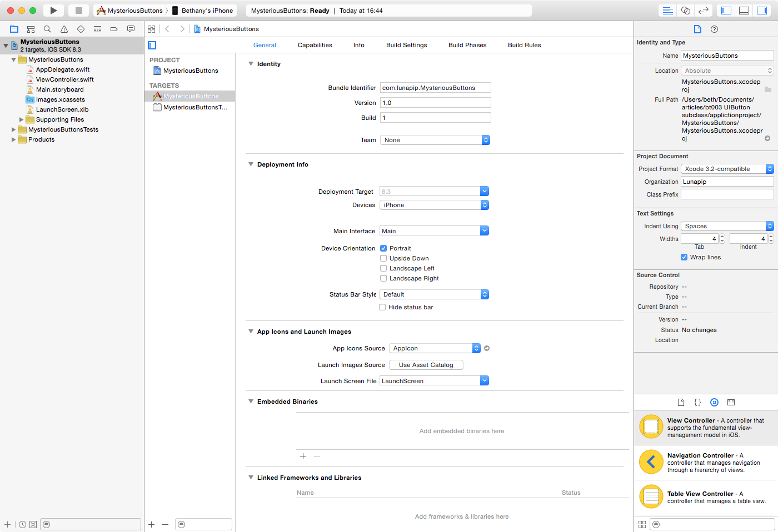Open the Code Snippet library
778x532 pixels.
(697, 402)
